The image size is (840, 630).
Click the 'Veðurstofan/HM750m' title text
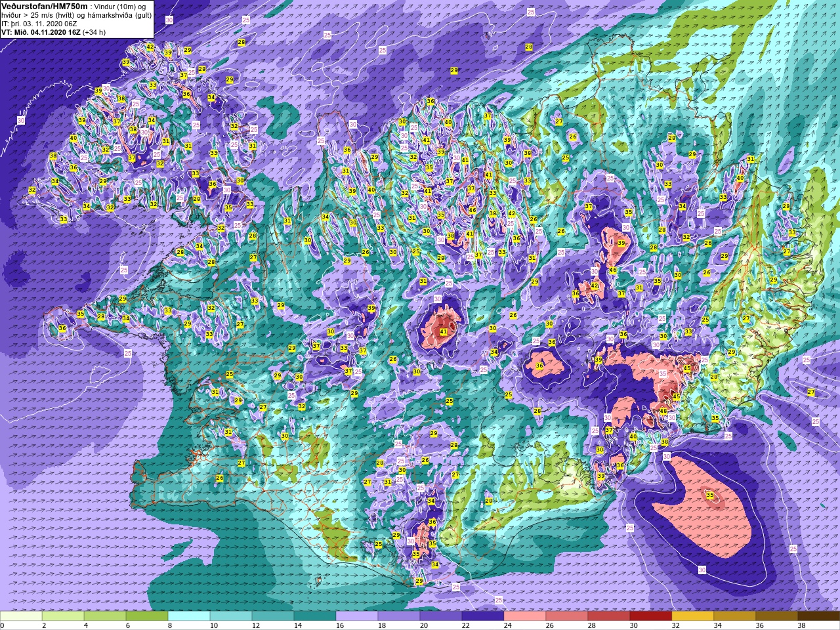[x=45, y=6]
